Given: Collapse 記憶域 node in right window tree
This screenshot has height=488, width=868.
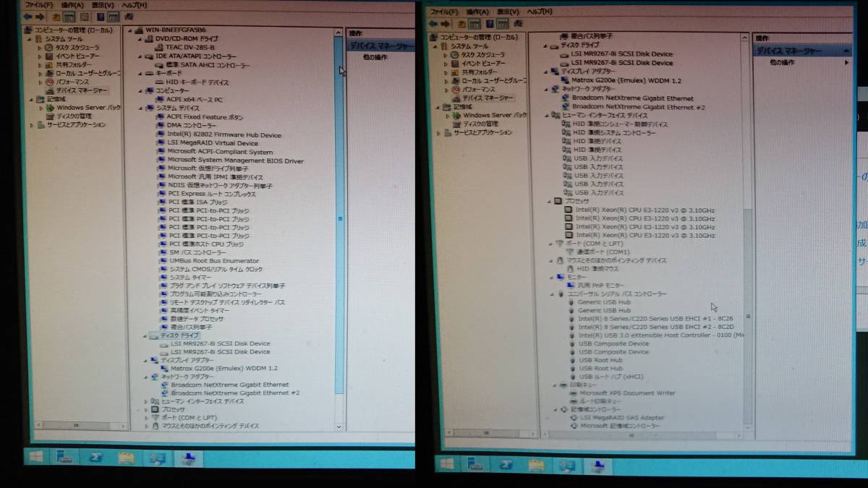Looking at the screenshot, I should pos(437,106).
